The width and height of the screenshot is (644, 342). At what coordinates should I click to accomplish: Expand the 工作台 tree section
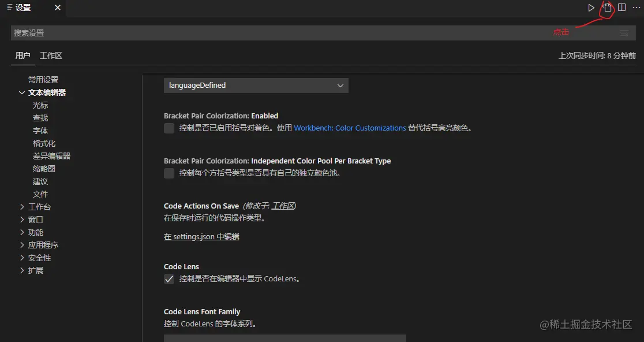(x=22, y=207)
